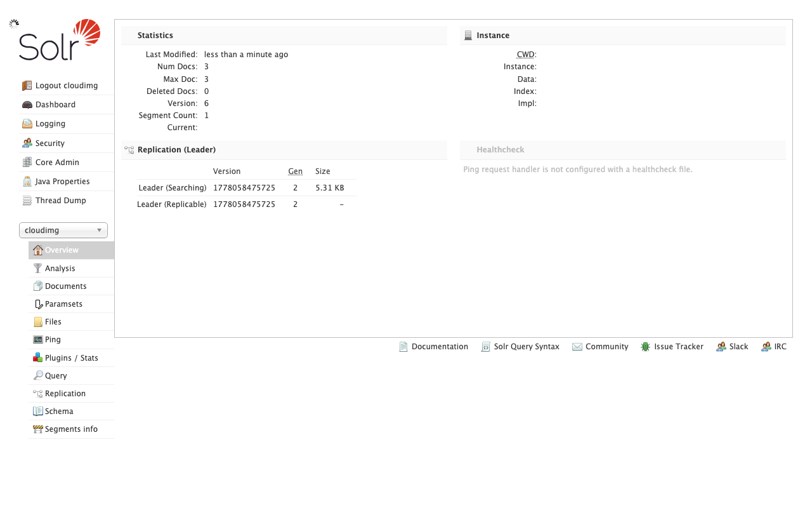
Task: Click the CWD label in Instance
Action: coord(527,55)
